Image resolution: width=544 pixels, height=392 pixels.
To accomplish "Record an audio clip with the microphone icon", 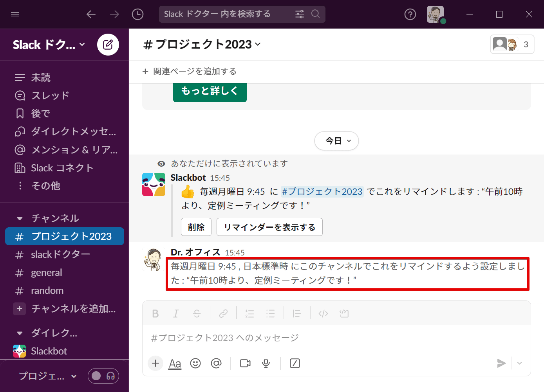I will coord(266,363).
